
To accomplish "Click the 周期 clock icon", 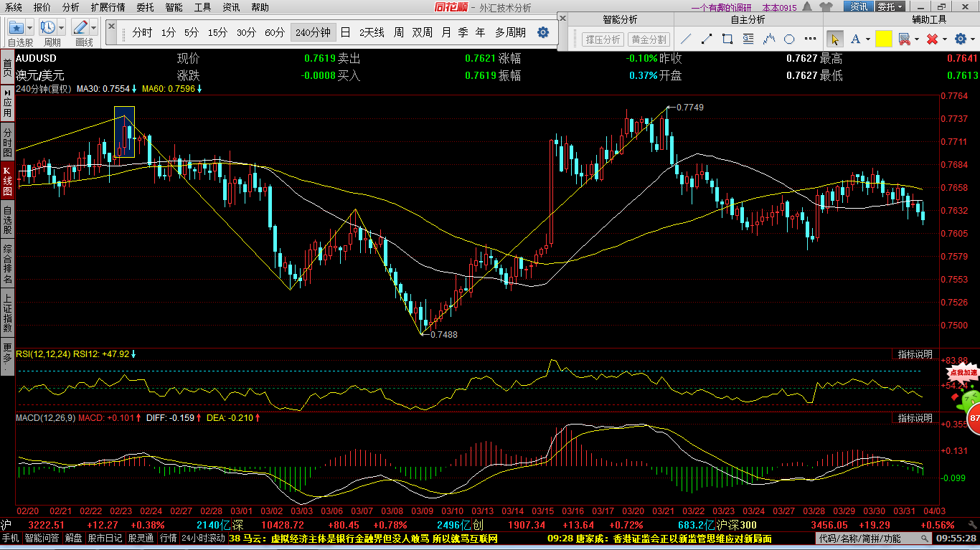I will pos(48,27).
